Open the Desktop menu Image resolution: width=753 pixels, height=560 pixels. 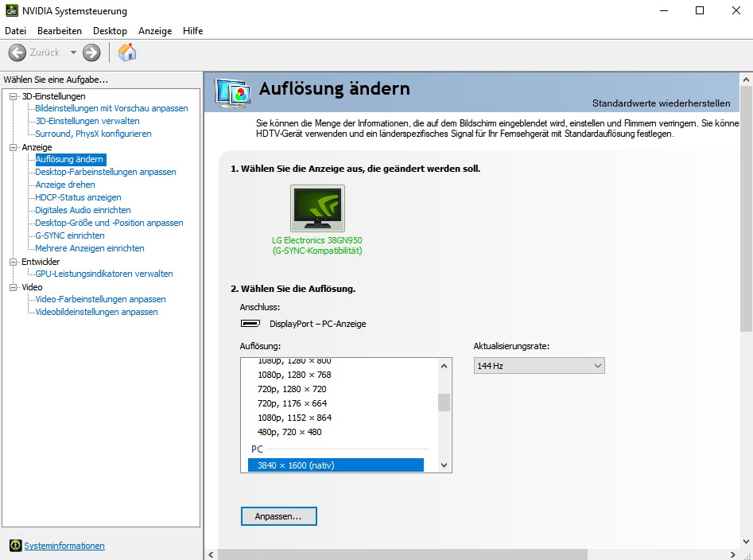[110, 31]
